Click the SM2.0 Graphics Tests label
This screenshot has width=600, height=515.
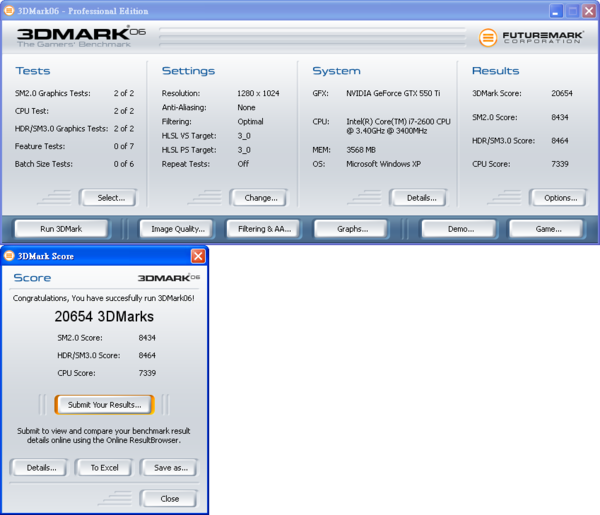(x=53, y=93)
